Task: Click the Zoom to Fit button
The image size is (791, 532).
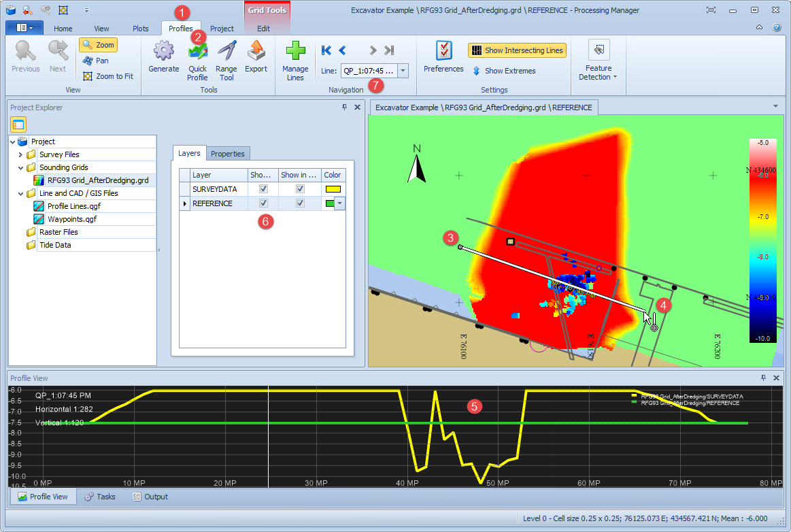Action: 108,76
